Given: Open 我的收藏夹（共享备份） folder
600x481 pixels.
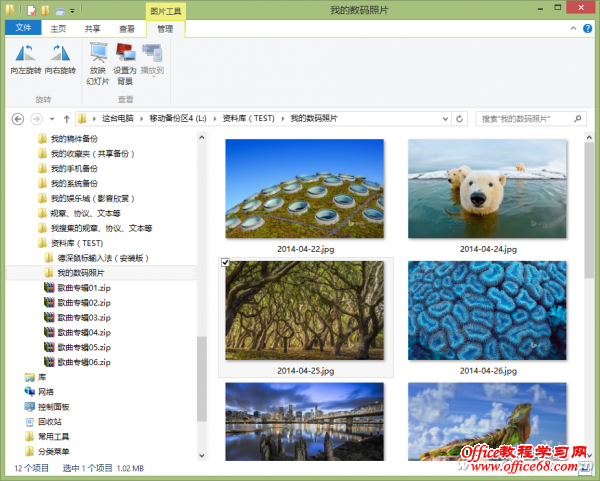Looking at the screenshot, I should click(86, 153).
